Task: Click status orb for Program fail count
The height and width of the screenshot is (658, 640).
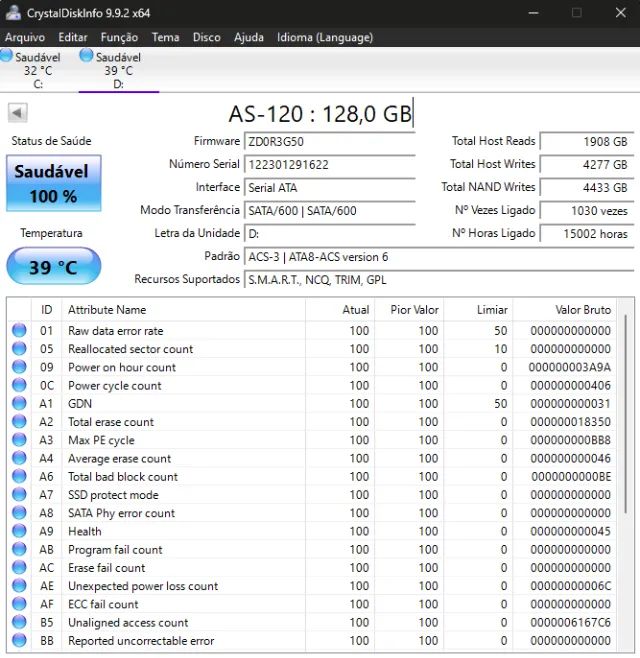Action: (19, 549)
